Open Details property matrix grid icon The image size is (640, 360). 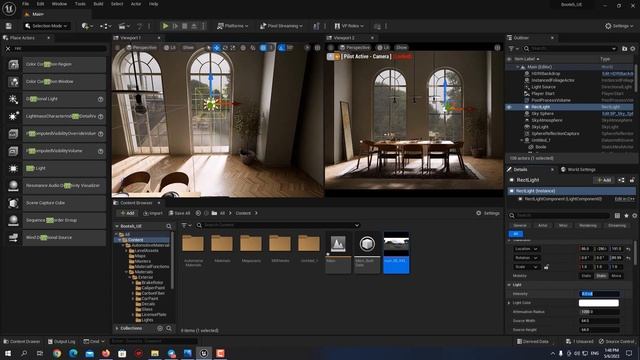[x=617, y=215]
